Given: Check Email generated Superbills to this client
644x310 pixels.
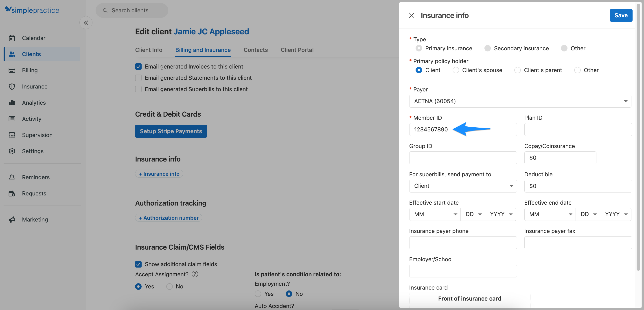Looking at the screenshot, I should tap(138, 89).
